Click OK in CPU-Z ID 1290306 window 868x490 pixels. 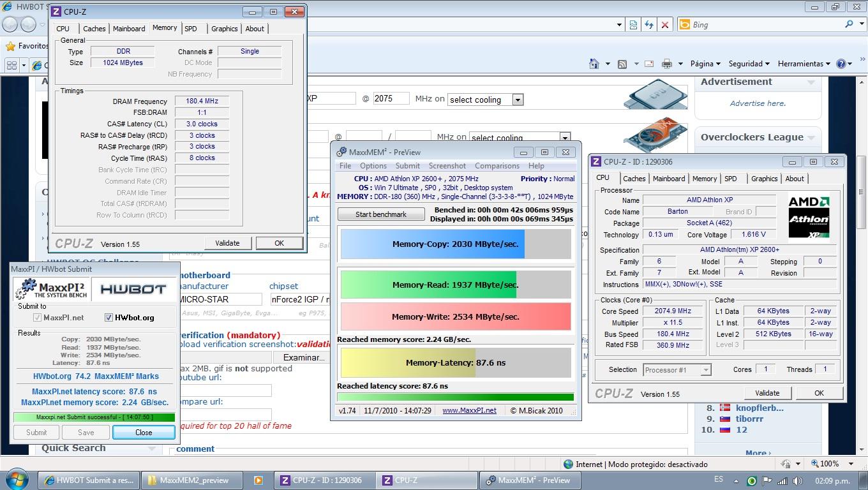point(819,393)
